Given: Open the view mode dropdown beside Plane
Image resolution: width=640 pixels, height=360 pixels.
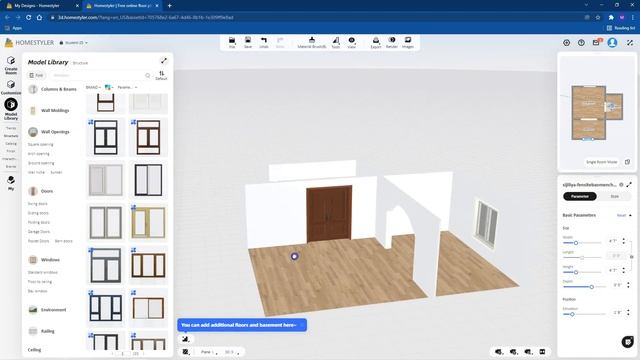Looking at the screenshot, I should pyautogui.click(x=232, y=352).
